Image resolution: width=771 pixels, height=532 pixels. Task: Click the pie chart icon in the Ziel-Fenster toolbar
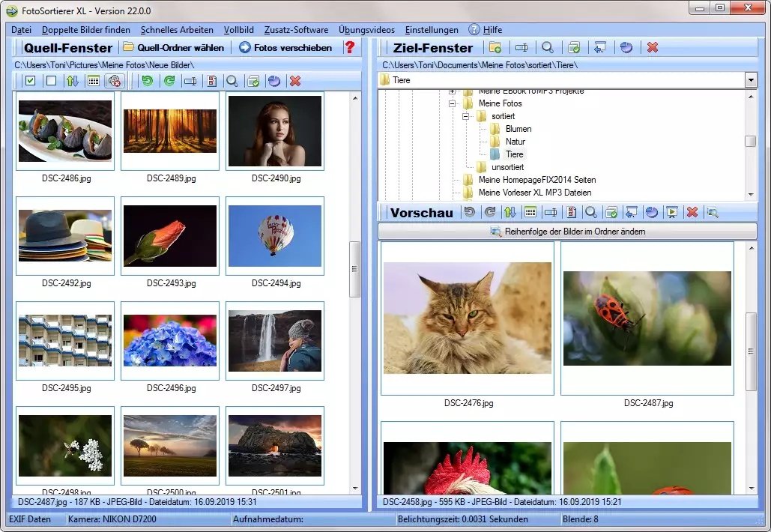pyautogui.click(x=626, y=47)
